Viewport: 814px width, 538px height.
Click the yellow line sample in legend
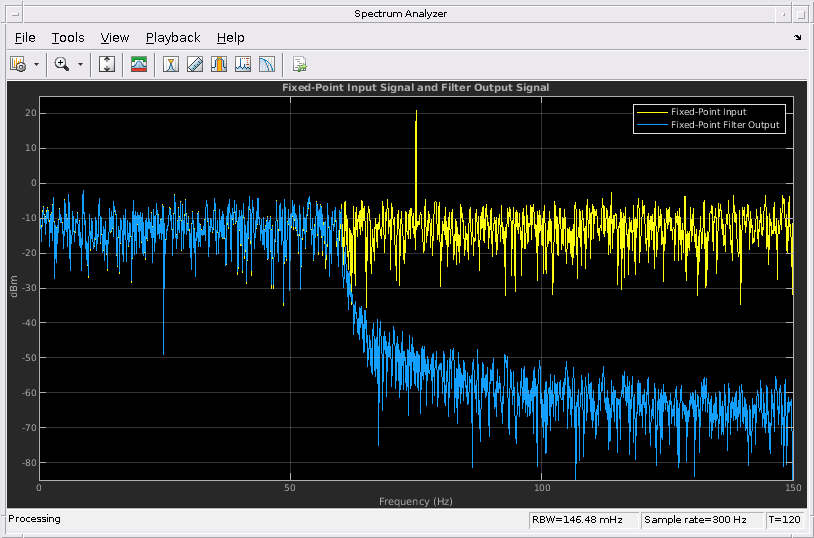pos(652,112)
